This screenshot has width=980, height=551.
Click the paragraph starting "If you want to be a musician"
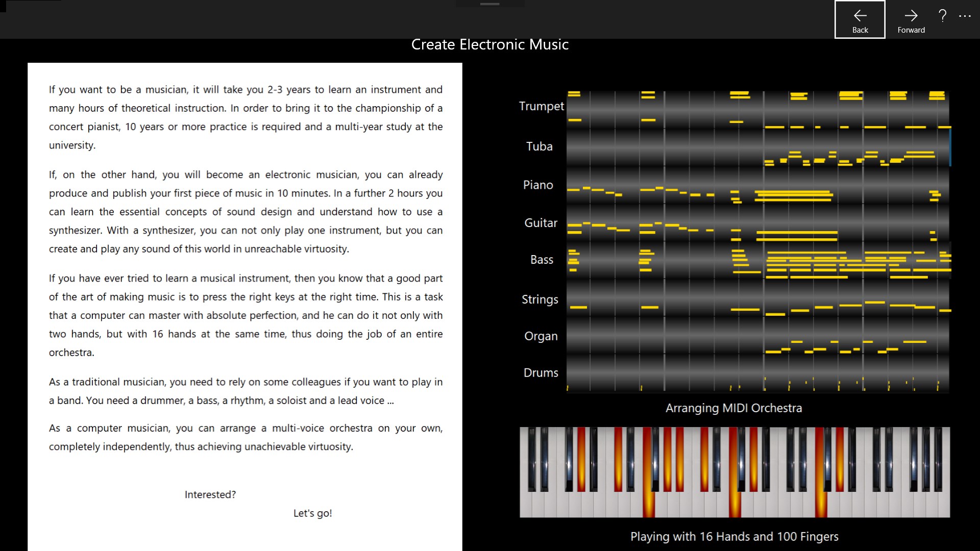click(x=246, y=117)
